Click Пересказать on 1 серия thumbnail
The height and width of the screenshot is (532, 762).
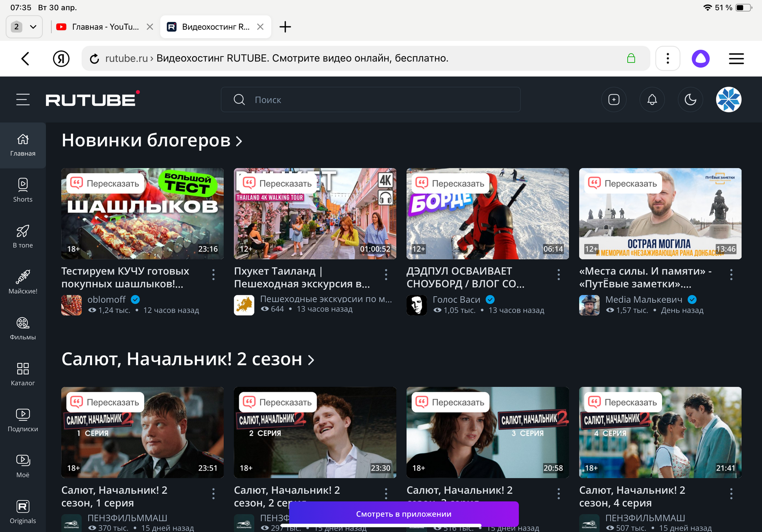tap(105, 402)
